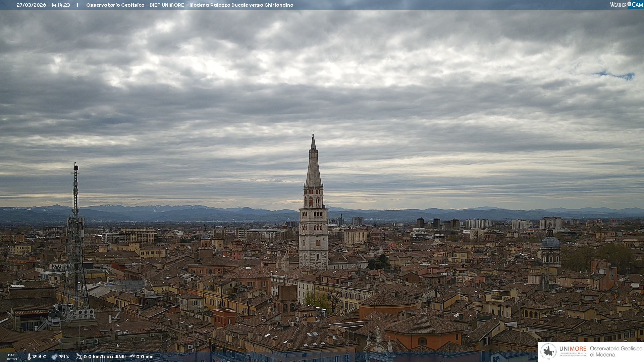Image resolution: width=644 pixels, height=362 pixels.
Task: Click the WeatherCam logo
Action: (626, 5)
